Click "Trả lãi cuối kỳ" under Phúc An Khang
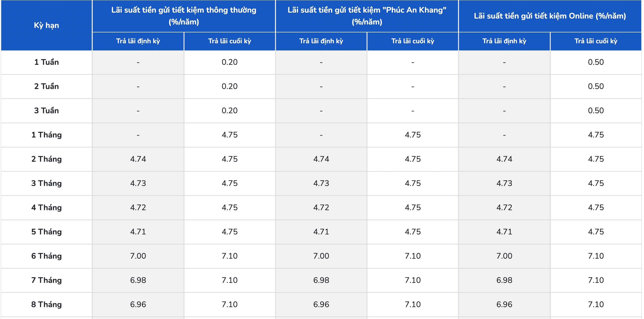 pyautogui.click(x=413, y=41)
